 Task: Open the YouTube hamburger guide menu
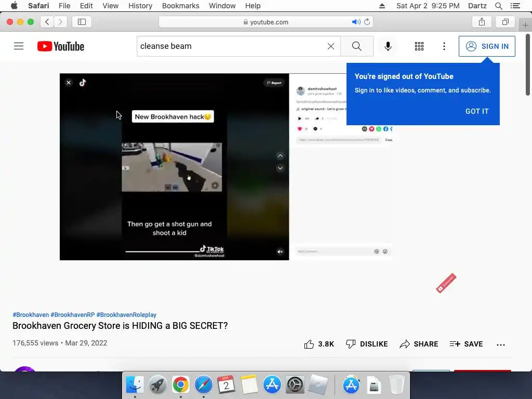point(19,46)
